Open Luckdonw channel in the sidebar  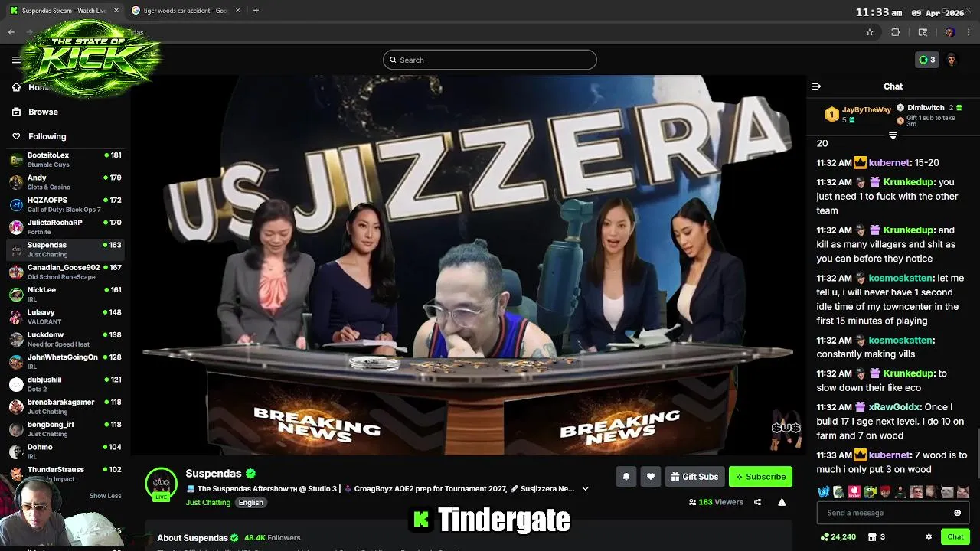65,339
